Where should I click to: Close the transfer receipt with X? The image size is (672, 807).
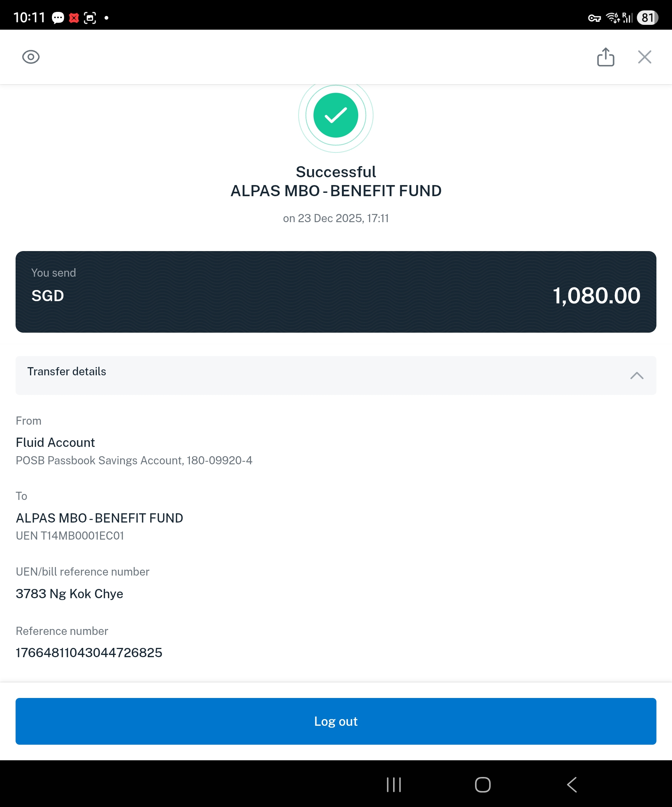click(644, 57)
